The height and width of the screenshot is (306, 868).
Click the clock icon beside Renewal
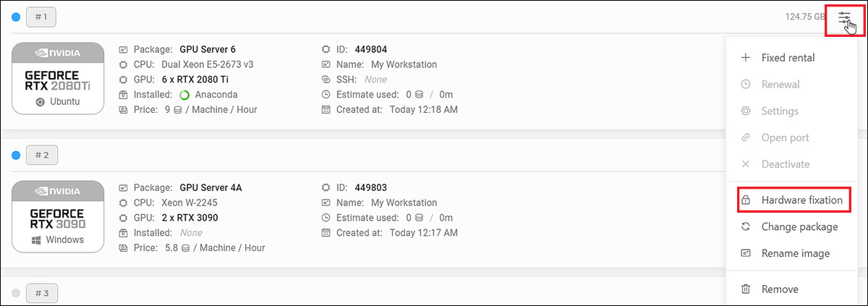pyautogui.click(x=746, y=85)
